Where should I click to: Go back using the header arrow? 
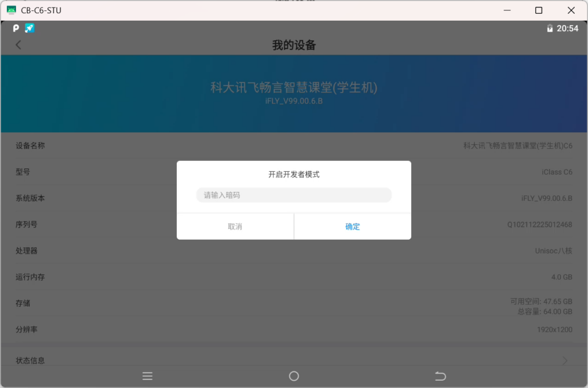18,45
